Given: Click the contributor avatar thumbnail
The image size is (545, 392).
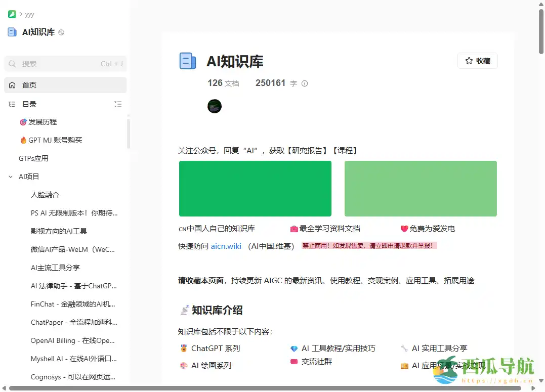Looking at the screenshot, I should click(215, 106).
